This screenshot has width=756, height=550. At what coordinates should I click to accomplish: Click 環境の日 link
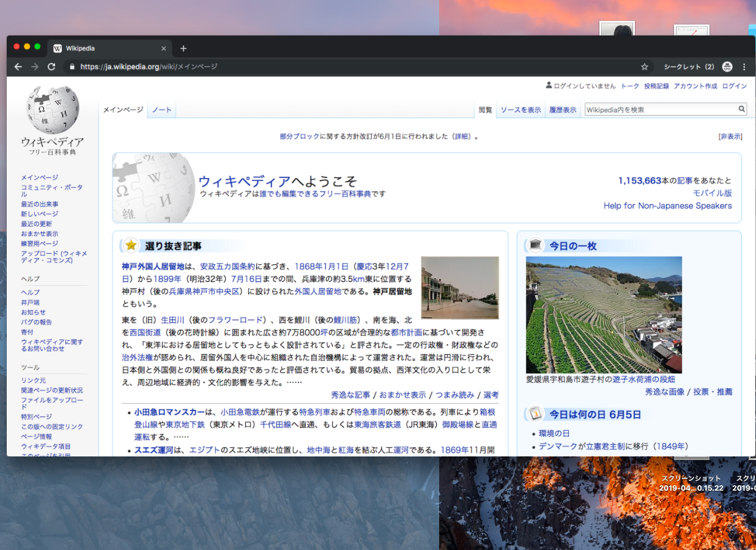[554, 434]
